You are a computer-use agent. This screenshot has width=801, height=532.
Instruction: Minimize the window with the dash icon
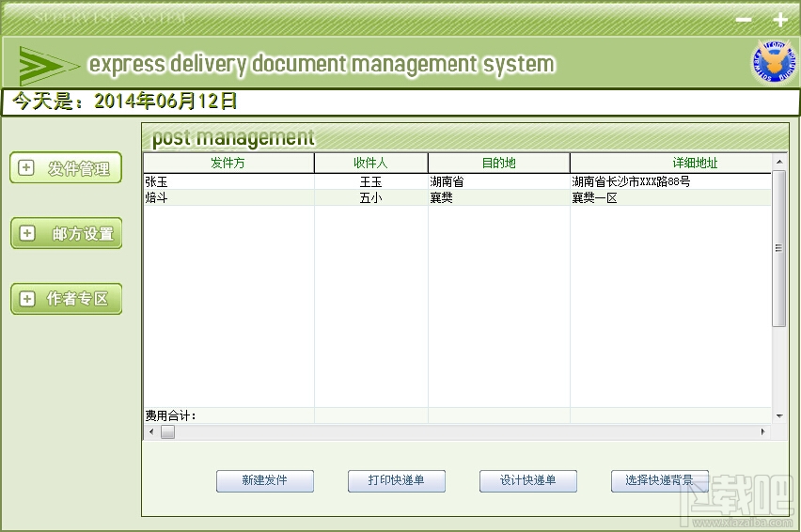744,20
